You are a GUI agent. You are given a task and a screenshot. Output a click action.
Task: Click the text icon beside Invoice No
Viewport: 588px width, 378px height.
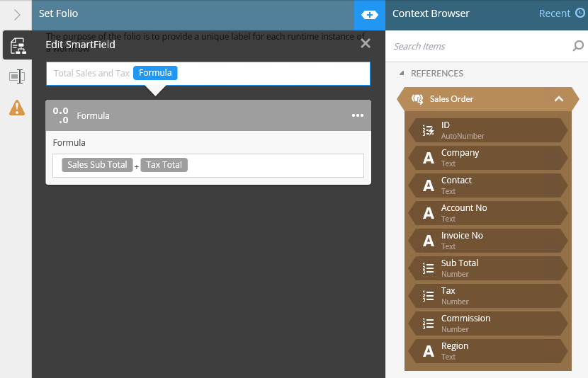(x=429, y=241)
